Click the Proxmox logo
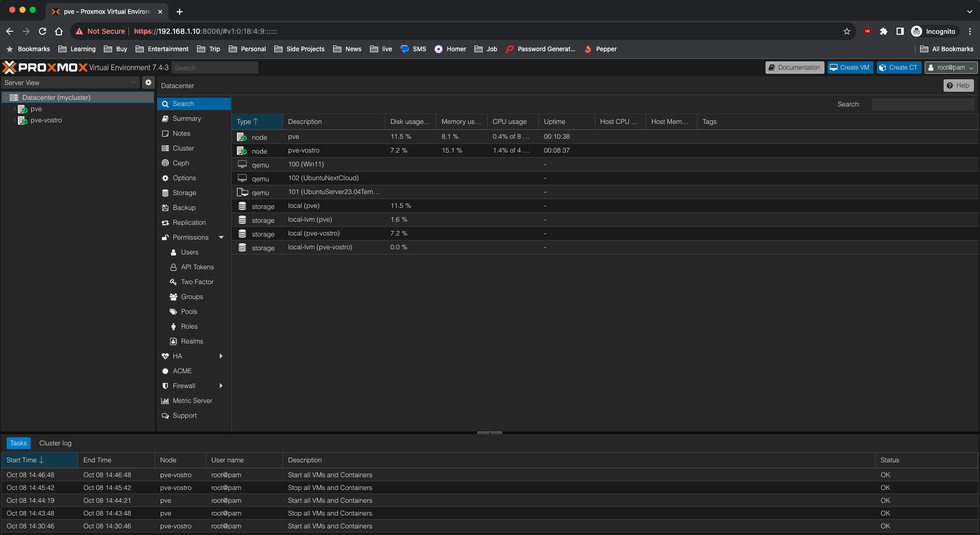This screenshot has width=980, height=535. point(45,67)
